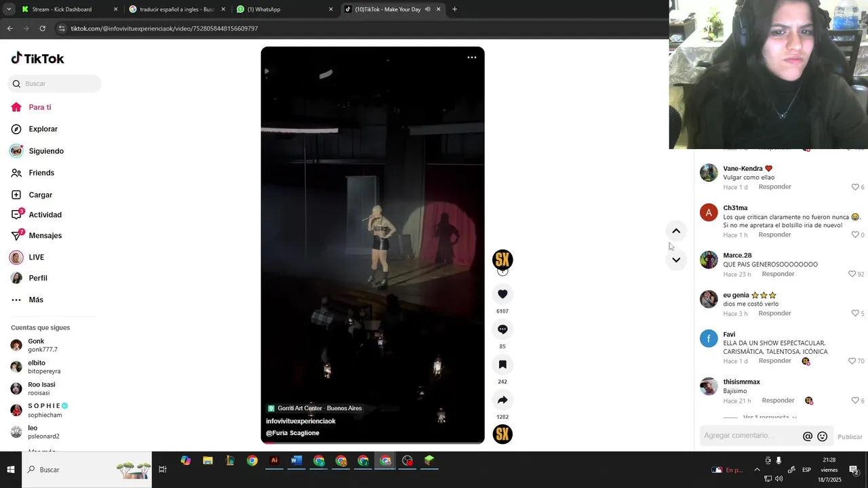Viewport: 868px width, 488px height.
Task: Open Siguiendo feed
Action: [x=45, y=151]
